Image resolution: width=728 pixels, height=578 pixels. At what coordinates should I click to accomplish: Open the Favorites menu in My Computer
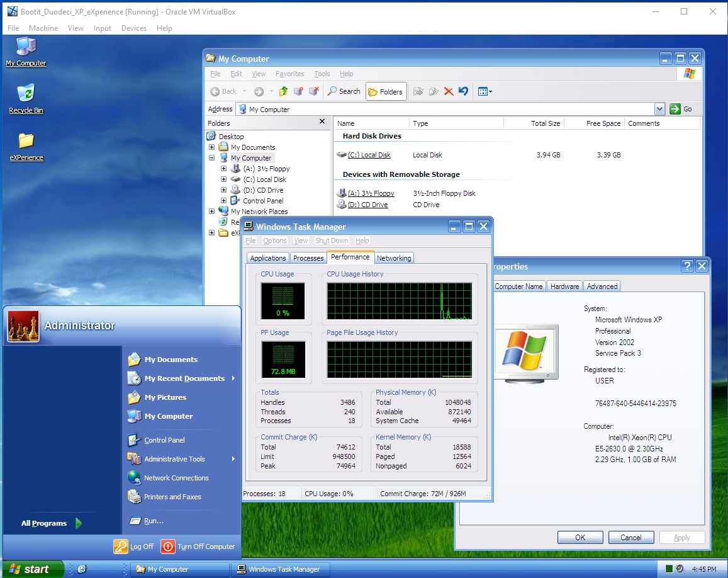[289, 74]
